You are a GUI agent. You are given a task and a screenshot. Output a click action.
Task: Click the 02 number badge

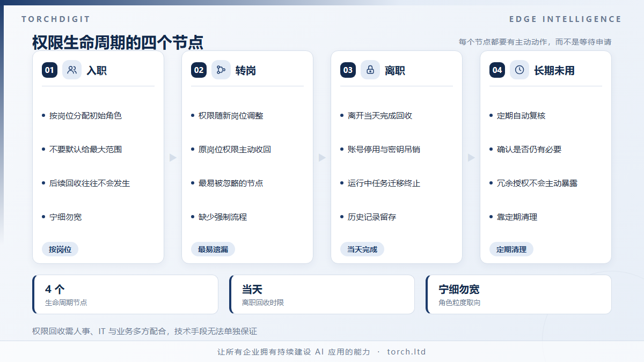coord(199,70)
